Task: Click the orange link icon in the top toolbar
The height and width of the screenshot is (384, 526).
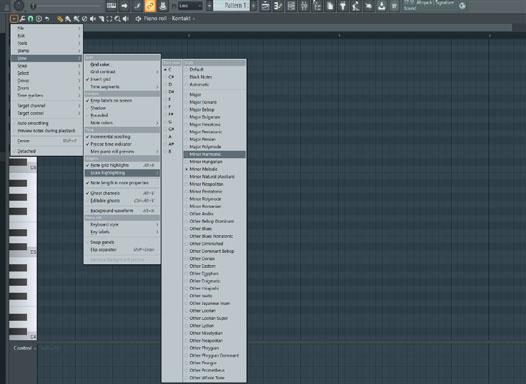Action: coord(150,6)
